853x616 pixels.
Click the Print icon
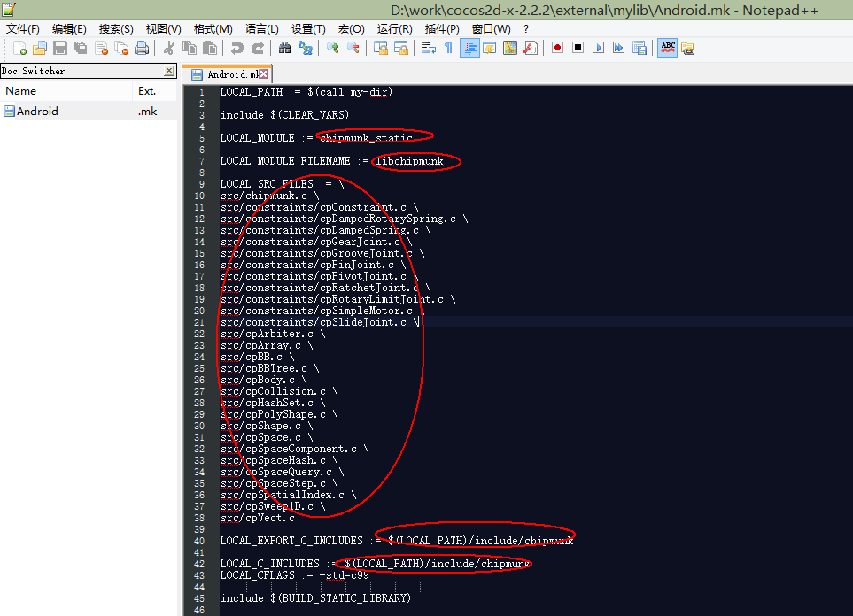pos(142,49)
